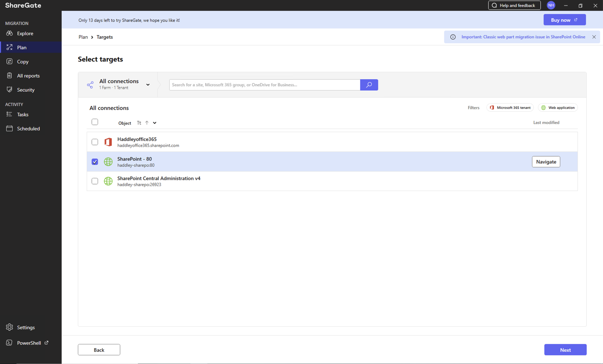Click the Office icon beside Haddleyoffice365
603x364 pixels.
point(108,142)
